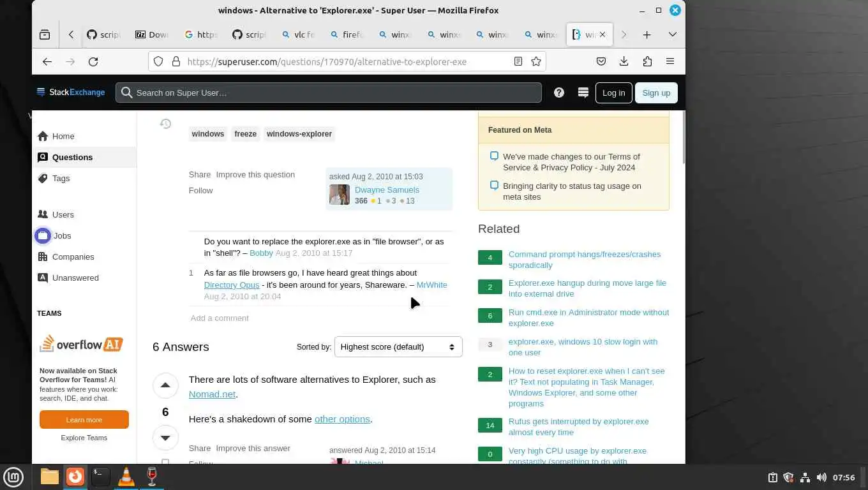Open the Stack Exchange sites switcher icon
The image size is (868, 490).
[583, 93]
